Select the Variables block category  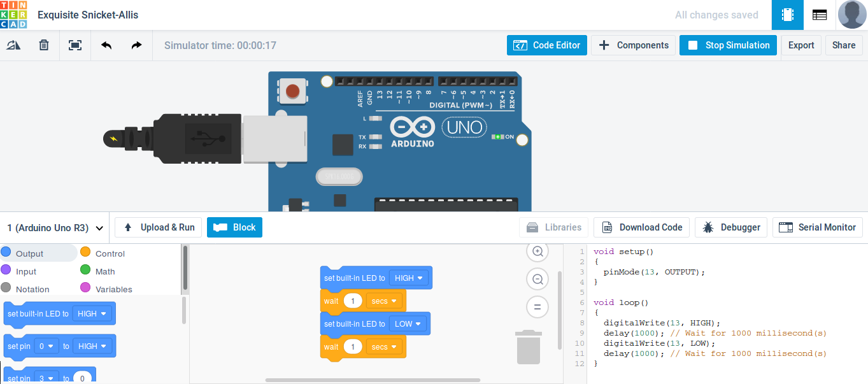113,289
